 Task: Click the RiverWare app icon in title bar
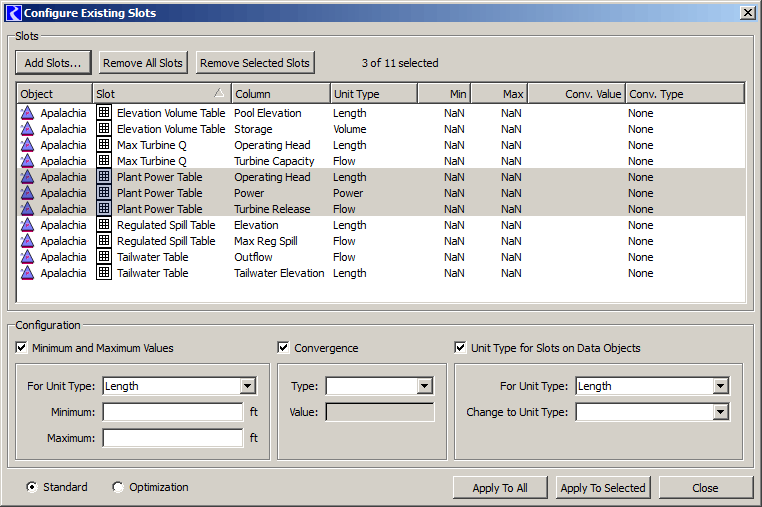(x=13, y=13)
